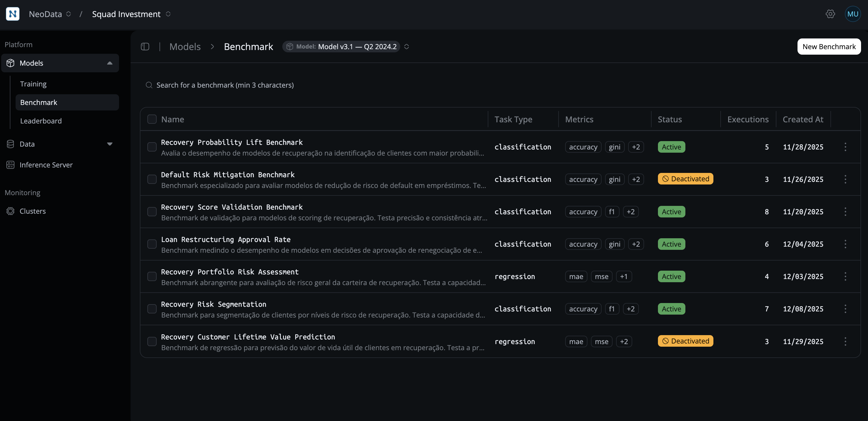Open the settings gear icon

click(830, 14)
